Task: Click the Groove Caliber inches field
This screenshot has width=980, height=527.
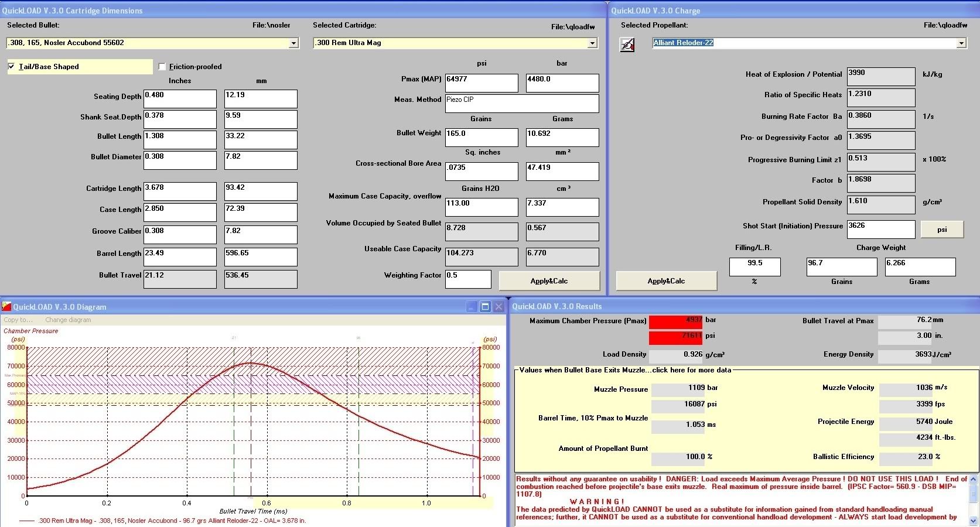Action: [x=180, y=235]
